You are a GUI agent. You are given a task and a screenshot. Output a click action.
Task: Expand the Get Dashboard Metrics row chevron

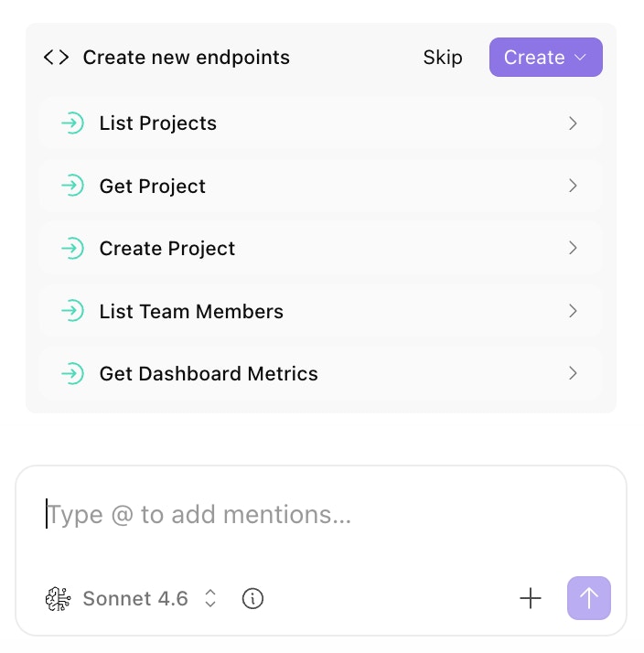tap(573, 373)
